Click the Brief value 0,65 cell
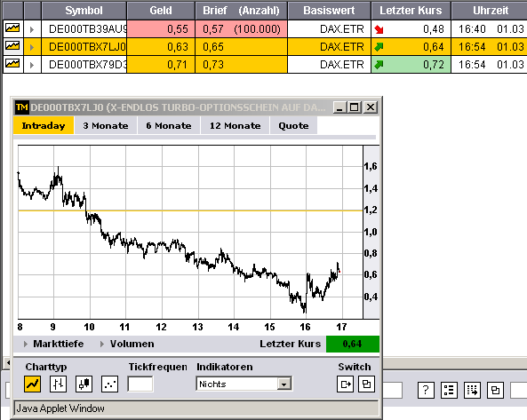Image resolution: width=527 pixels, height=420 pixels. (241, 47)
